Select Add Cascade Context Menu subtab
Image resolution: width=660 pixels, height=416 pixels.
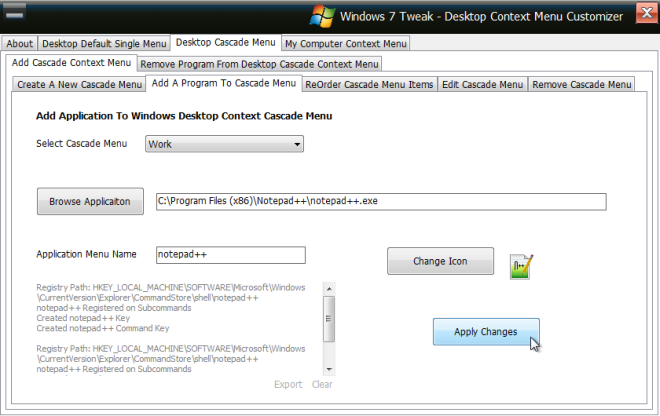71,62
